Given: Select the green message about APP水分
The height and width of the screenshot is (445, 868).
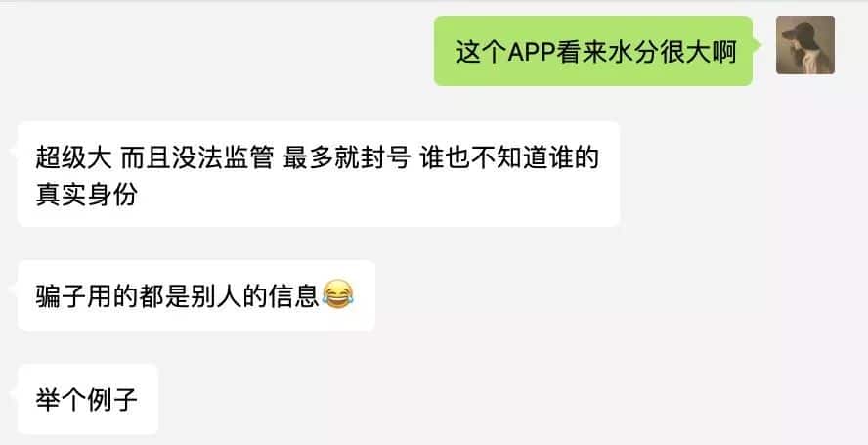Looking at the screenshot, I should 593,51.
